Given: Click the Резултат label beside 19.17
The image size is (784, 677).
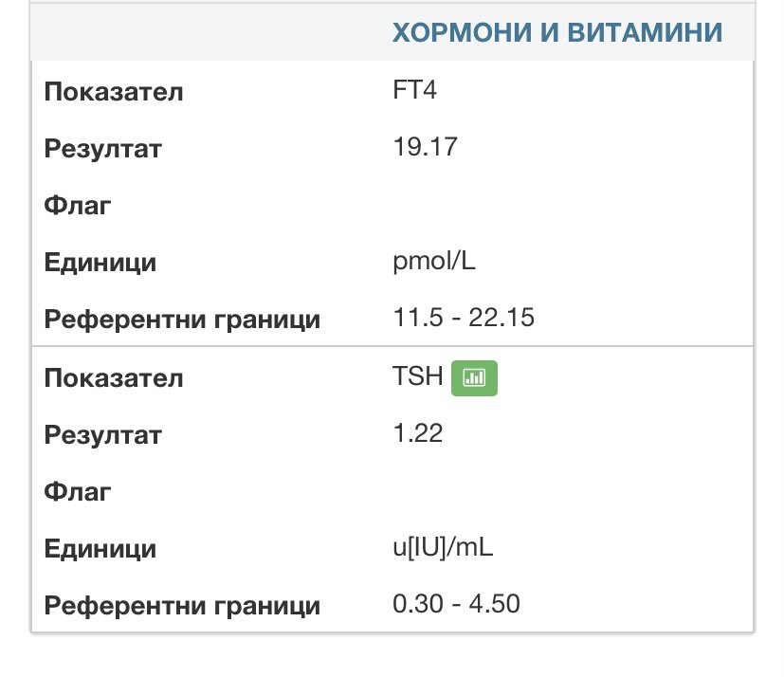Looking at the screenshot, I should pyautogui.click(x=103, y=149).
